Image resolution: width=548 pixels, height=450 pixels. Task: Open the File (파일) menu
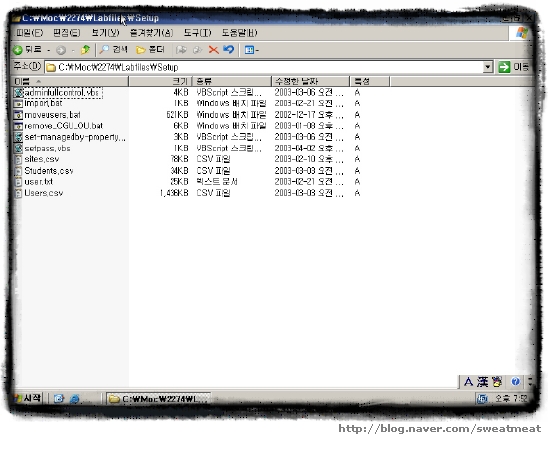[29, 33]
